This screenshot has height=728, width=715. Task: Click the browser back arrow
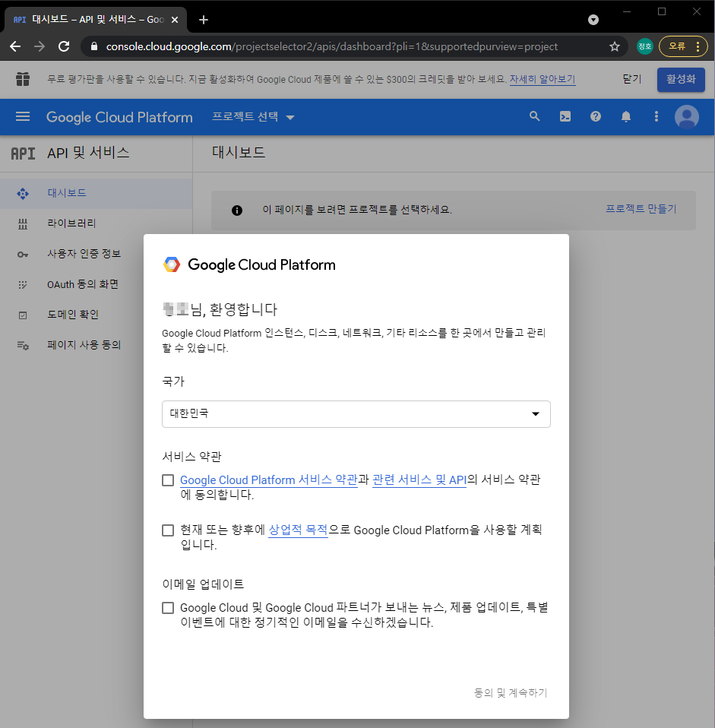[x=15, y=46]
